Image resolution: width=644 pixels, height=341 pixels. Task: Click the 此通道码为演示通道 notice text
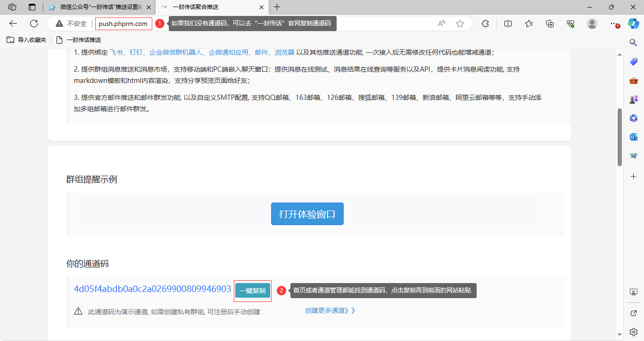pyautogui.click(x=174, y=312)
